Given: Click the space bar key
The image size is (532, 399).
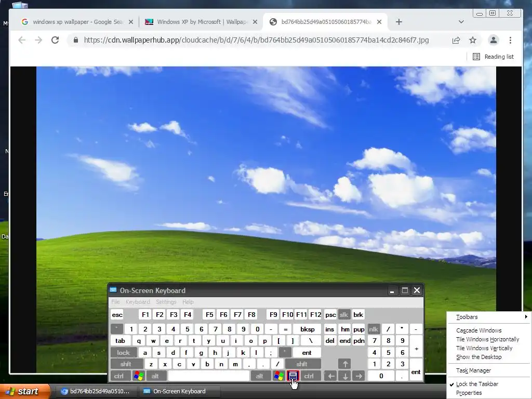Looking at the screenshot, I should coord(209,376).
